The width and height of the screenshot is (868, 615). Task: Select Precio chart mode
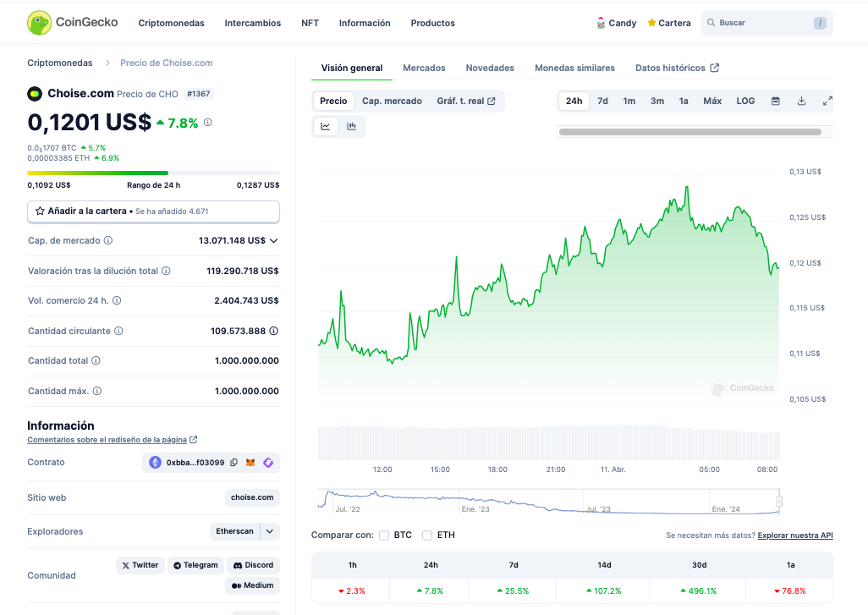pyautogui.click(x=333, y=101)
